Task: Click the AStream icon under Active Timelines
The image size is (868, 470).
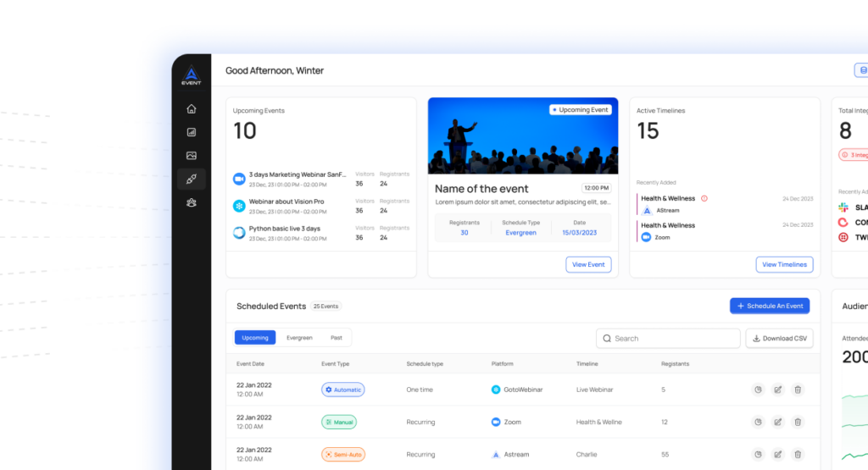Action: point(647,211)
